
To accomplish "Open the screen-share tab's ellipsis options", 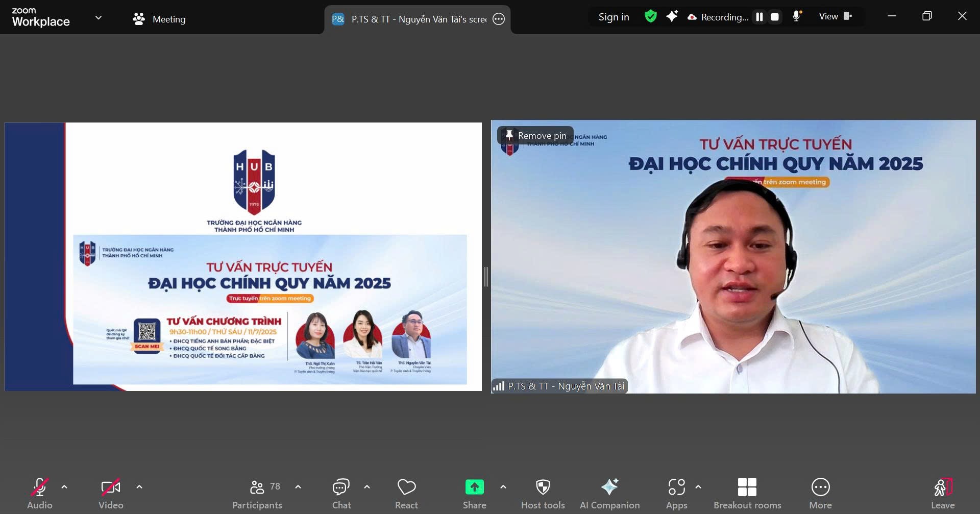I will pyautogui.click(x=499, y=19).
